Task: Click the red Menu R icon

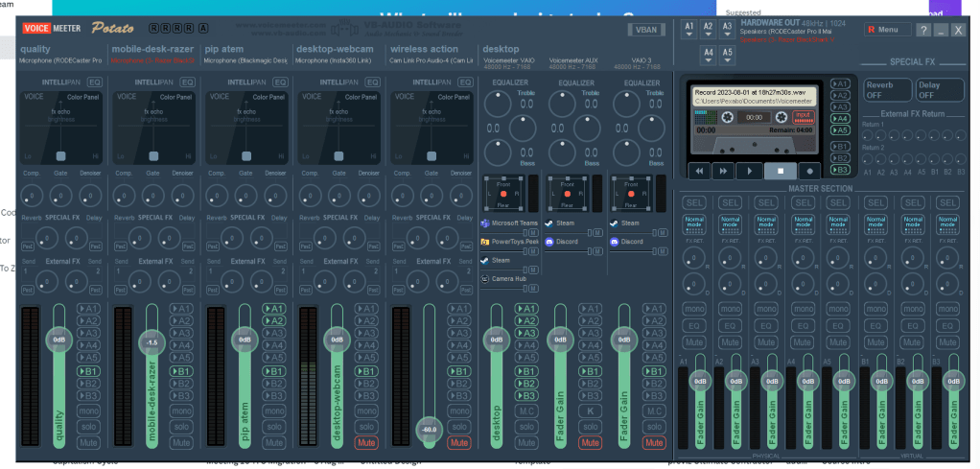Action: click(872, 30)
